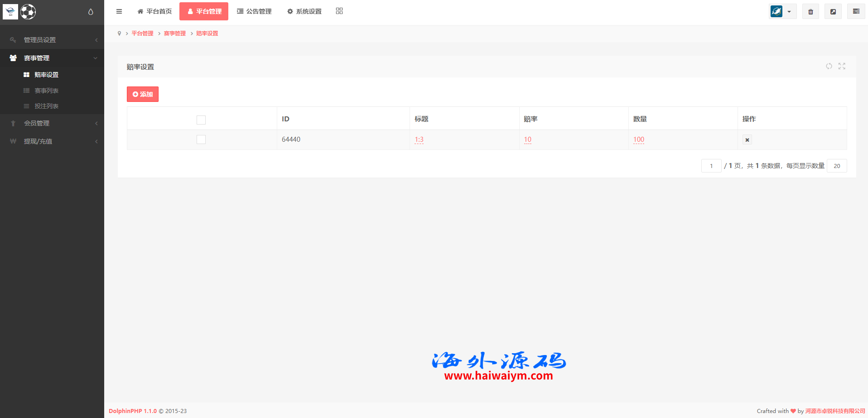Expand the 管理员设置 sidebar section
This screenshot has width=868, height=418.
click(52, 40)
